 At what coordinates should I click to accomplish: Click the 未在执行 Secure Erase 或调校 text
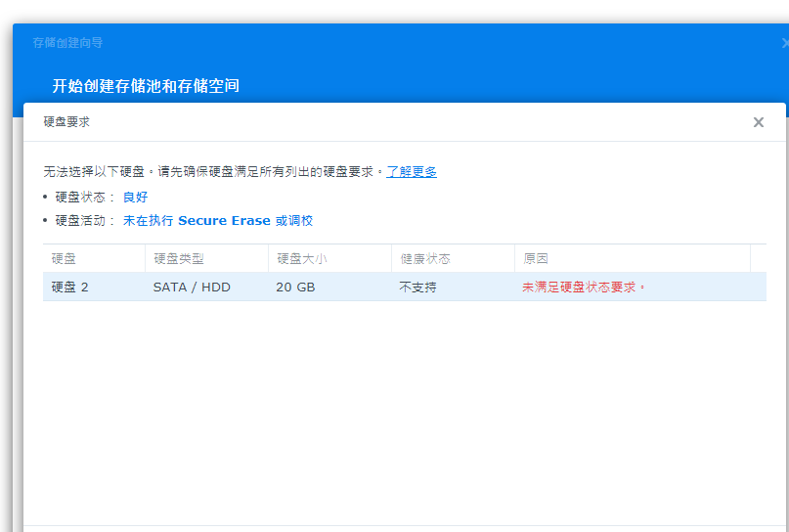click(x=217, y=221)
